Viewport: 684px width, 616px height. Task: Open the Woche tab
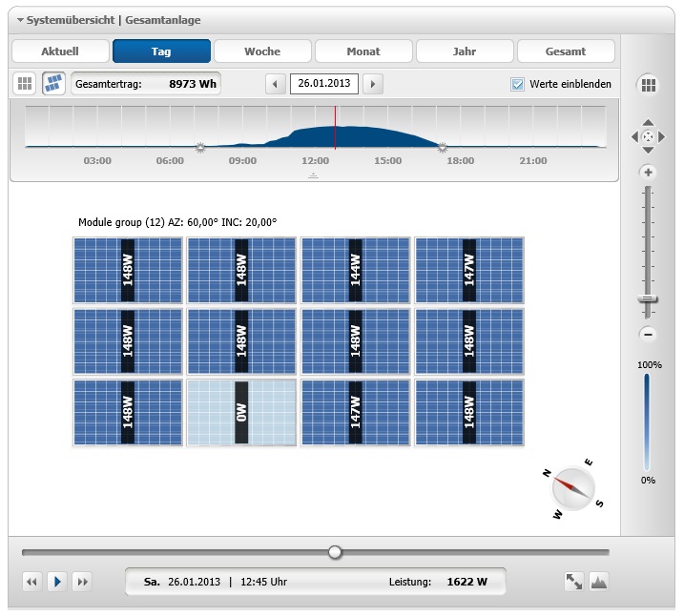(262, 51)
